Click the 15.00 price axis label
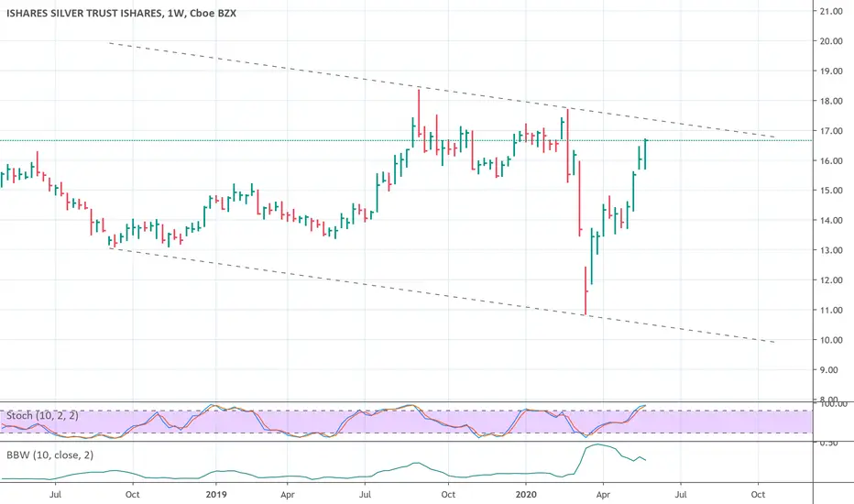This screenshot has height=504, width=854. 830,191
